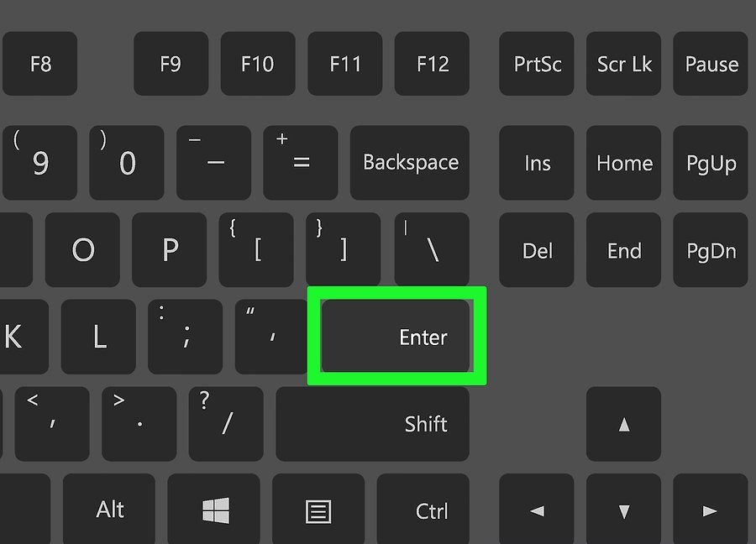This screenshot has width=756, height=544.
Task: Click the PgUp key
Action: pyautogui.click(x=710, y=162)
